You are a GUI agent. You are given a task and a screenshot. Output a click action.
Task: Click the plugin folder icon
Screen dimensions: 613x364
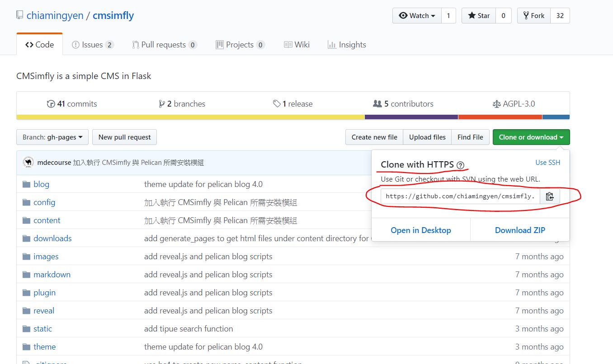pos(26,293)
